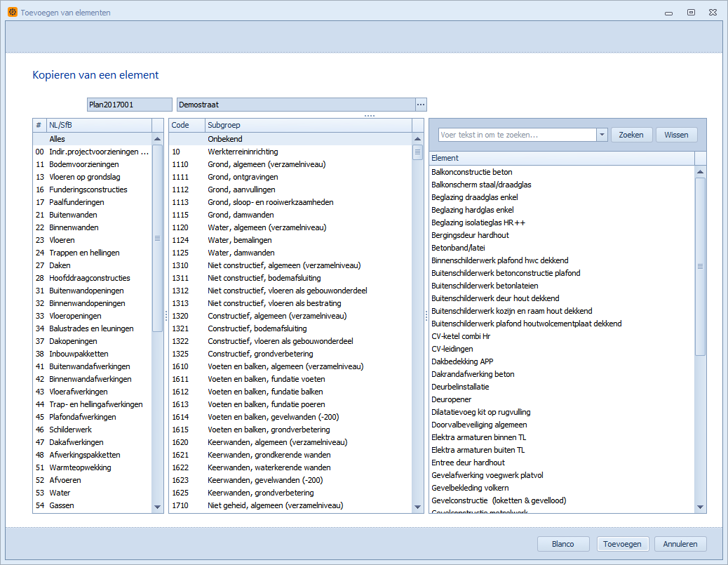Click Element list scroll-up arrow
728x565 pixels.
(x=700, y=172)
